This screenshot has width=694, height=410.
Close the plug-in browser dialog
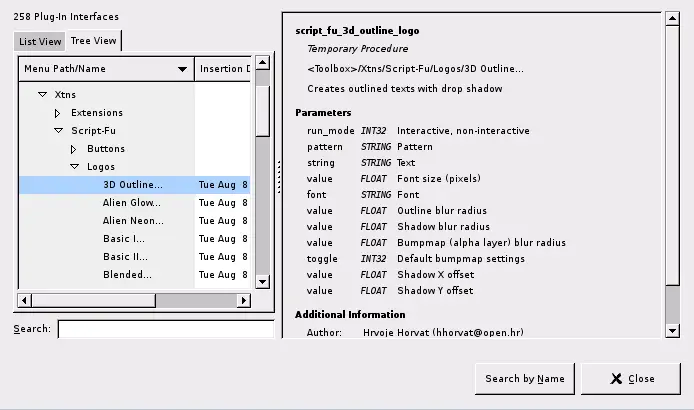click(x=630, y=379)
